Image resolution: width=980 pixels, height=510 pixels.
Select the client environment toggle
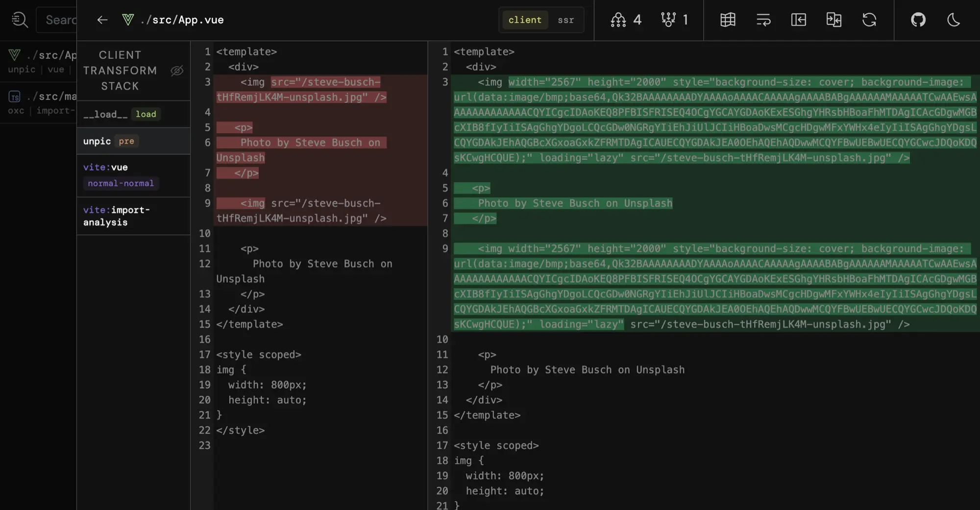pyautogui.click(x=524, y=20)
